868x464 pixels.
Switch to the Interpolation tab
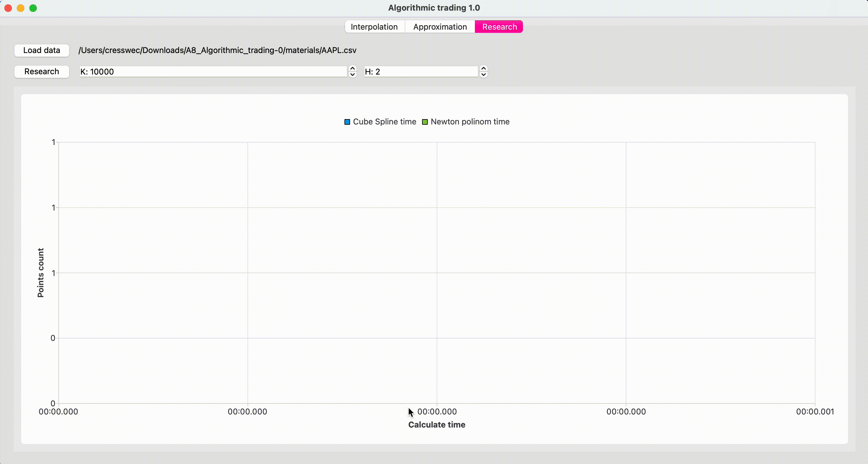(374, 27)
